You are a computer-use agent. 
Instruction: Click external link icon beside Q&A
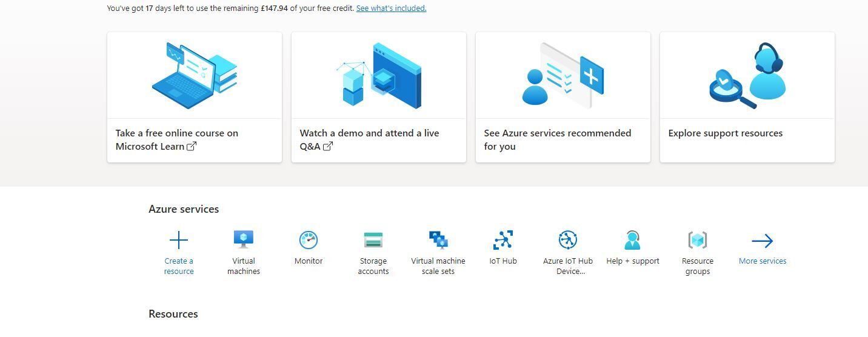(328, 146)
